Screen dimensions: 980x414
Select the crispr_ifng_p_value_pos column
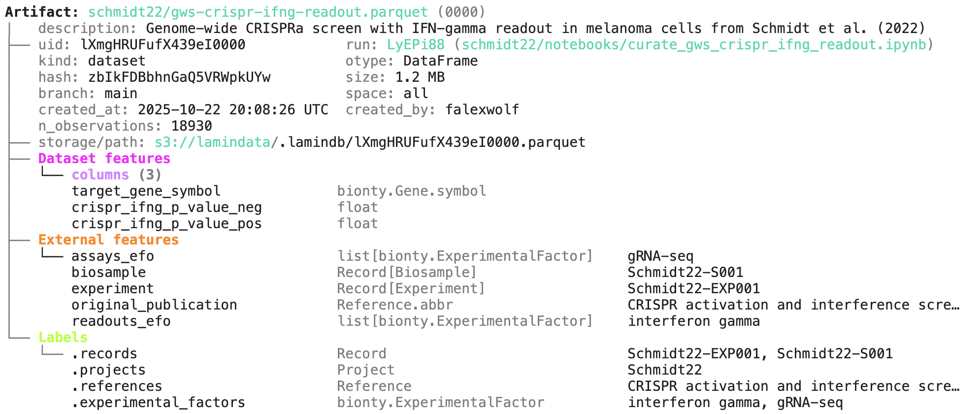pyautogui.click(x=166, y=223)
